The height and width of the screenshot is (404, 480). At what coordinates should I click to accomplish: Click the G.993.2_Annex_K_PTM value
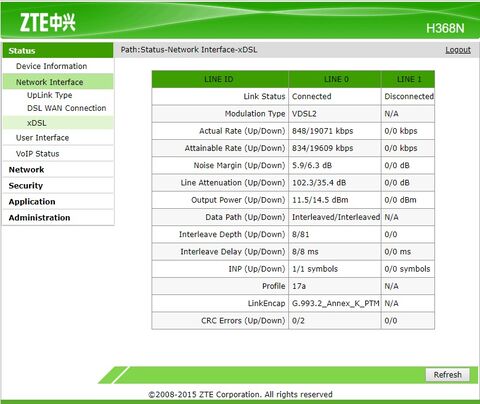click(x=336, y=304)
